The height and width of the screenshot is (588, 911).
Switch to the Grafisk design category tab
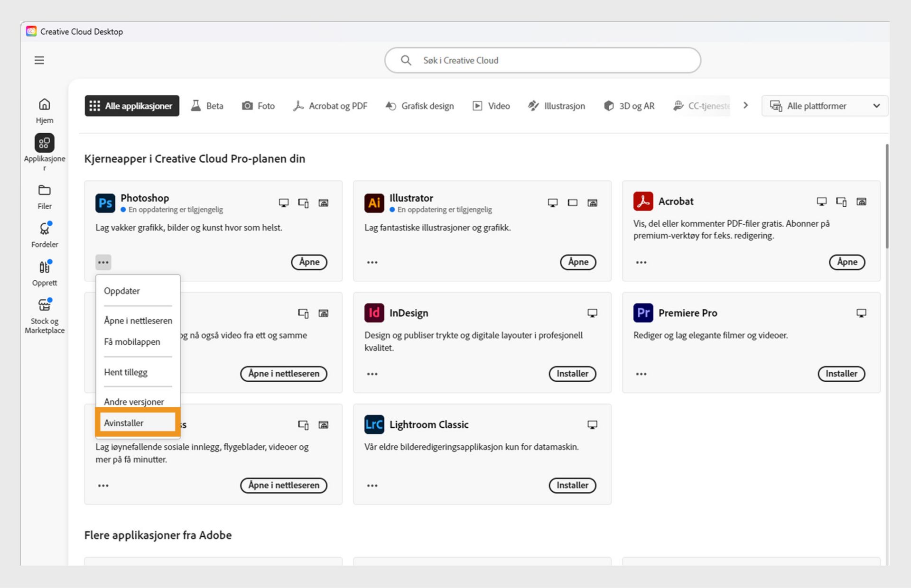[x=419, y=106]
